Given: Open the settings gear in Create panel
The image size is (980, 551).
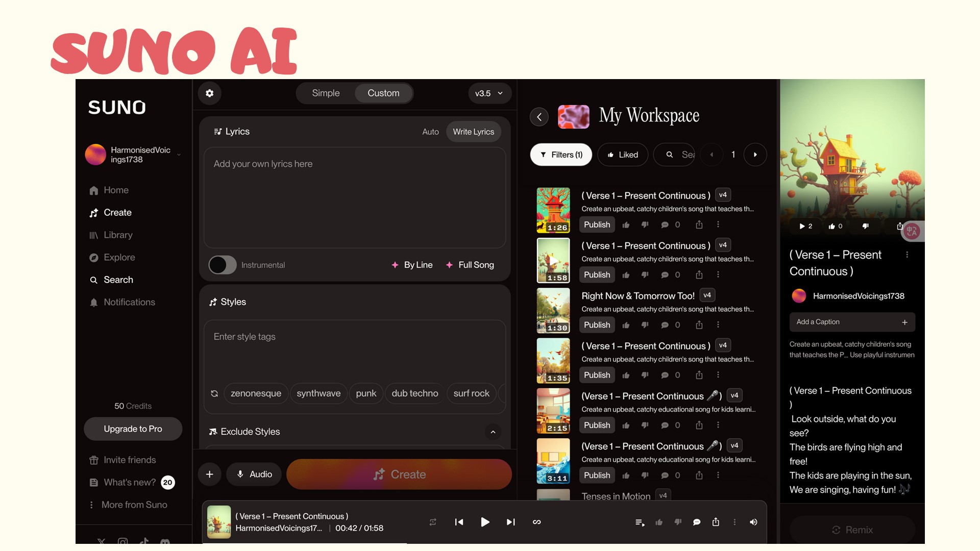Looking at the screenshot, I should [x=209, y=93].
